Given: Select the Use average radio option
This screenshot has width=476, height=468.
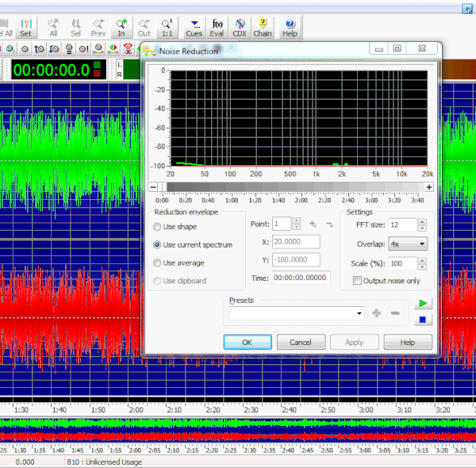Looking at the screenshot, I should [156, 263].
